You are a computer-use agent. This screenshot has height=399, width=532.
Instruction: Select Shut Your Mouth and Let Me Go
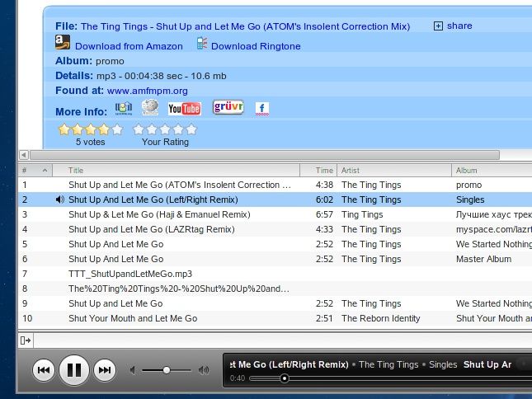(x=275, y=319)
